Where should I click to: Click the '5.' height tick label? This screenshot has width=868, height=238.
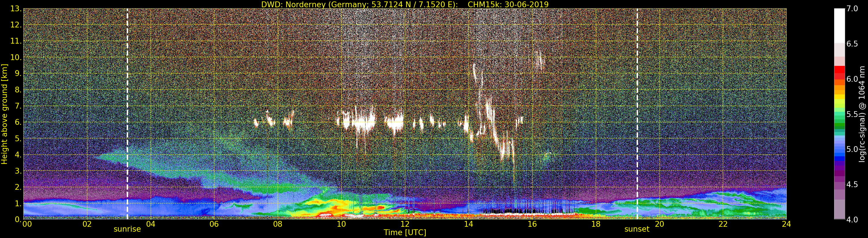point(18,138)
